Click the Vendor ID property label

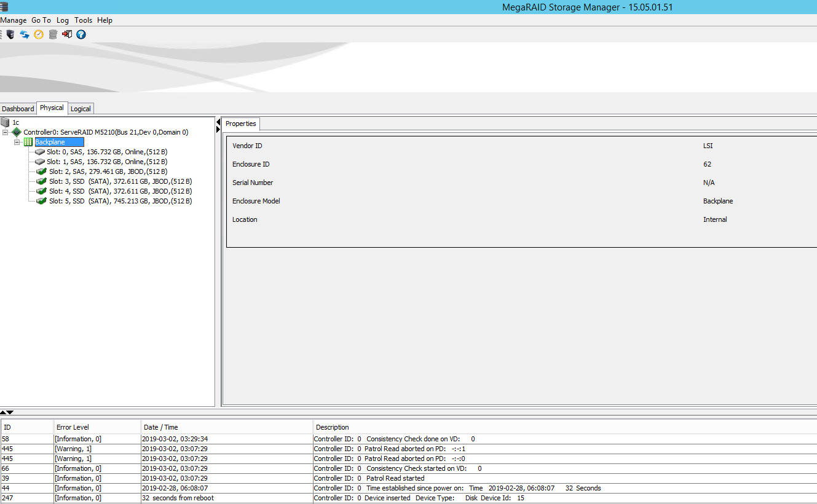[247, 146]
